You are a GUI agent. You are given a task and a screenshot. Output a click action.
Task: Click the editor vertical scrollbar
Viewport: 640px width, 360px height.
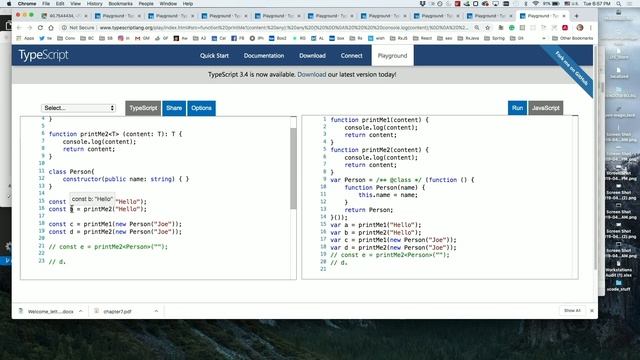tap(293, 169)
